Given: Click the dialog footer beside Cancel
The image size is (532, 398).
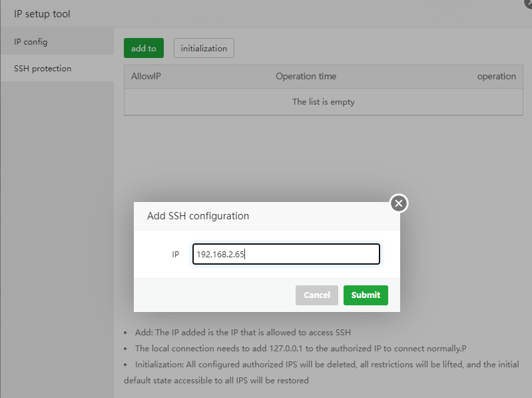Looking at the screenshot, I should point(213,295).
